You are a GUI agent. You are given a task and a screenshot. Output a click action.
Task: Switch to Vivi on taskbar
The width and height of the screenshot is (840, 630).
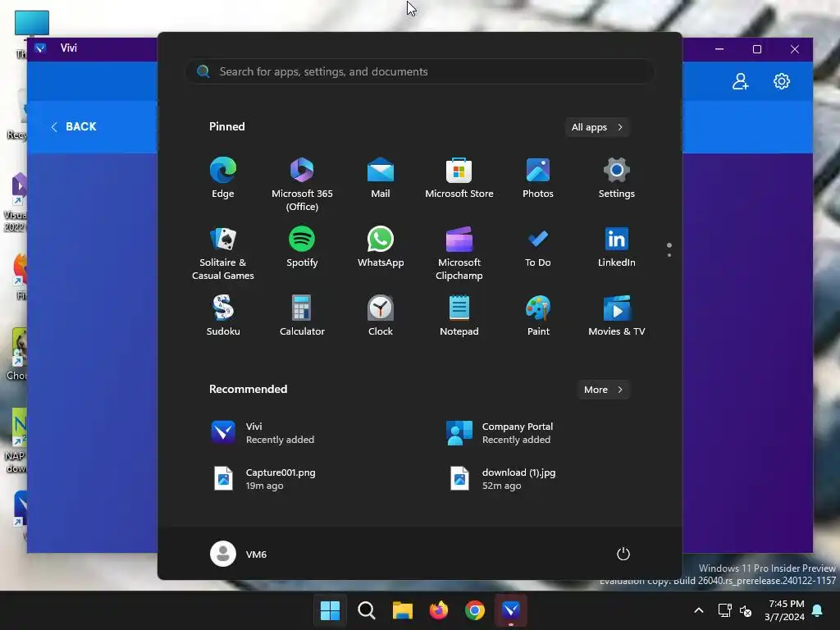coord(511,610)
